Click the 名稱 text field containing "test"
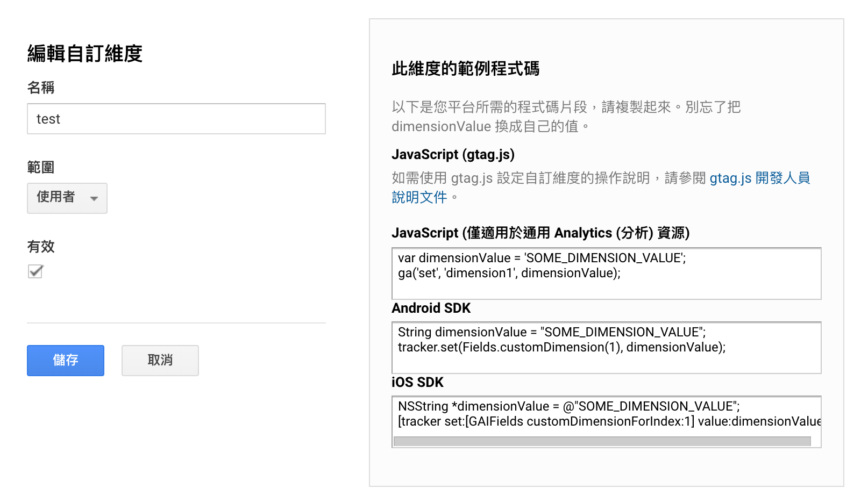Viewport: 868px width, 503px height. (176, 119)
